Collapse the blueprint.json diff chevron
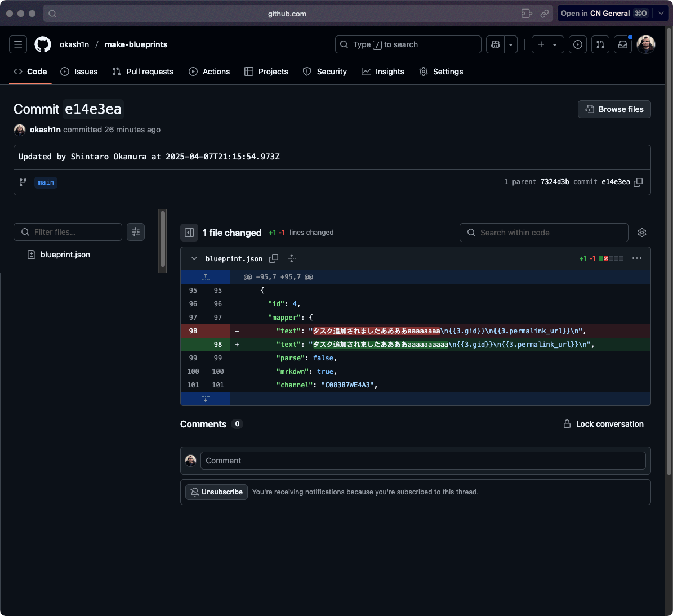673x616 pixels. 194,258
